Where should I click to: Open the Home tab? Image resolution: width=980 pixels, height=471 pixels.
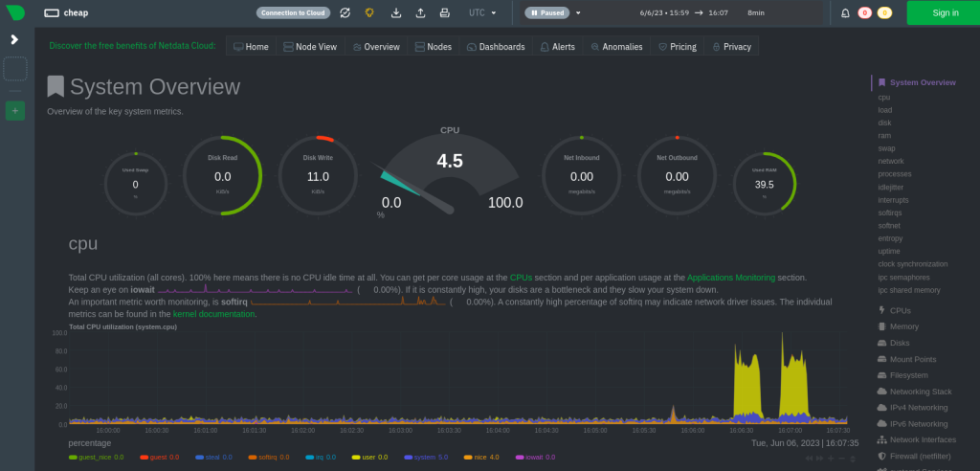pos(252,46)
